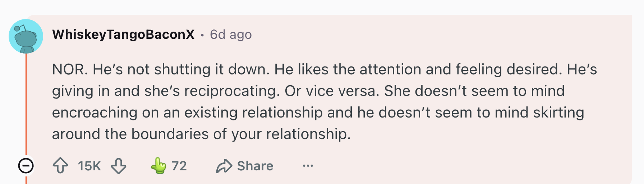View the 72 awards count
The image size is (644, 184).
[x=179, y=166]
